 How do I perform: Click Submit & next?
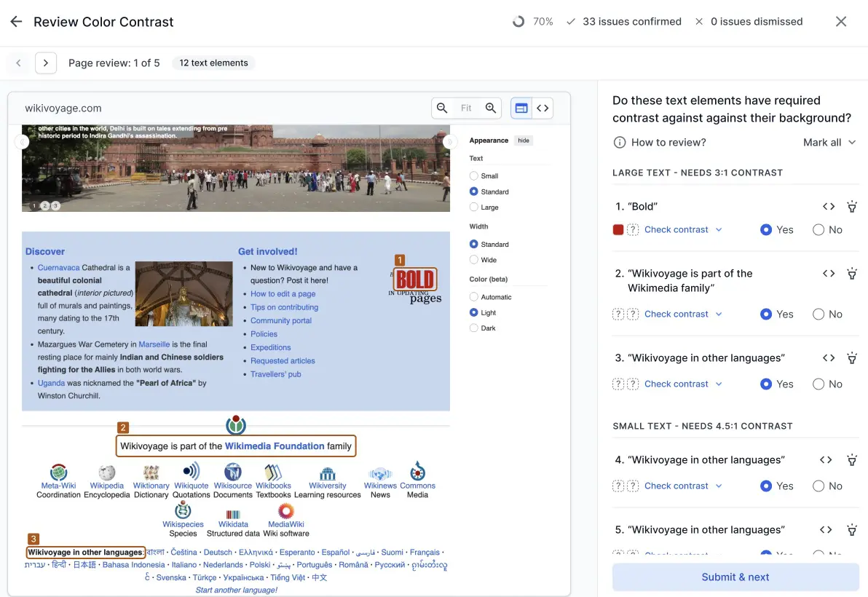point(735,577)
